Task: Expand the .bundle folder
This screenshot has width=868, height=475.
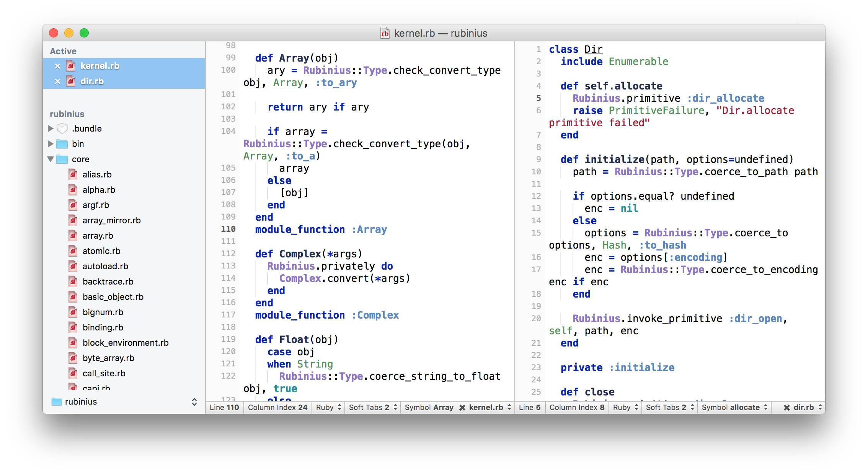Action: point(51,129)
